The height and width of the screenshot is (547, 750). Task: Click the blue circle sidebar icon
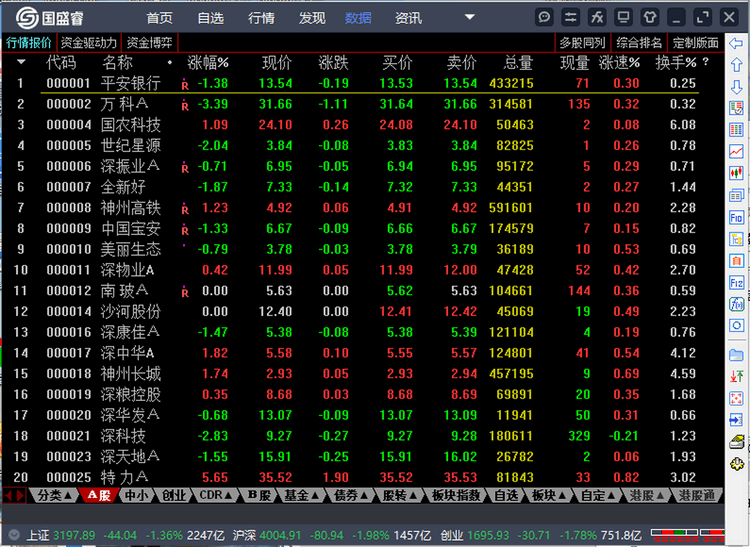(x=736, y=326)
